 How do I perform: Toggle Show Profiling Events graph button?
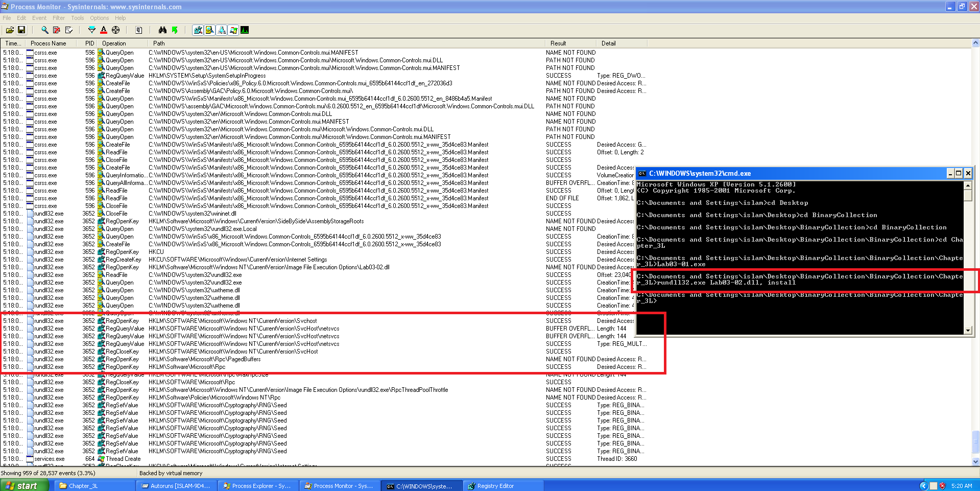(x=245, y=30)
